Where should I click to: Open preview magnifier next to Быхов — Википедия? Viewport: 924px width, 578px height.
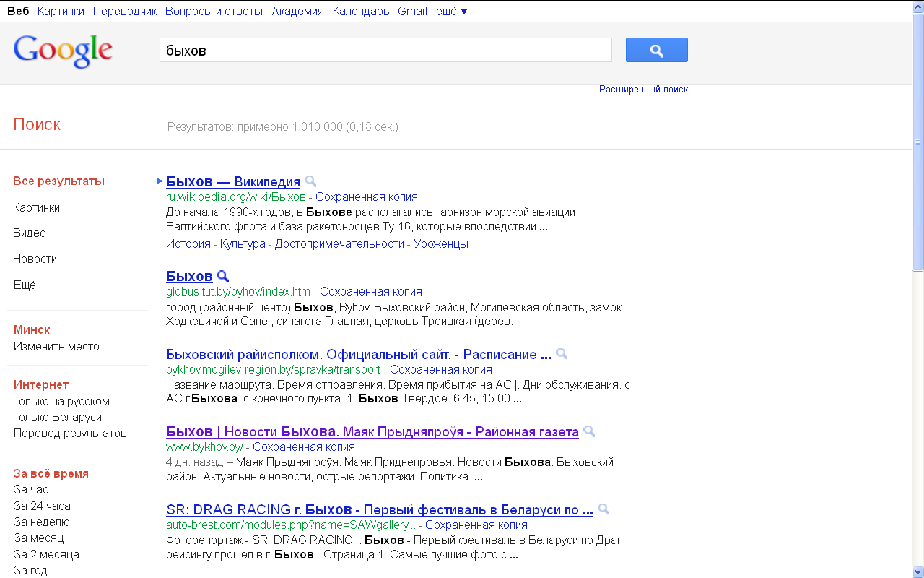(310, 181)
